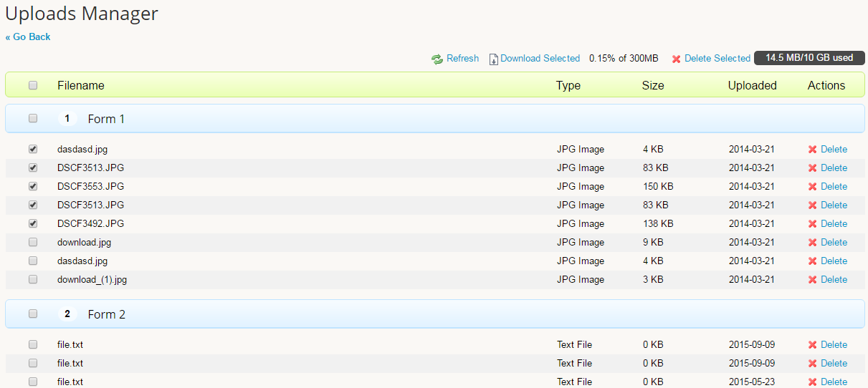Click the Uploaded column header

[x=753, y=85]
